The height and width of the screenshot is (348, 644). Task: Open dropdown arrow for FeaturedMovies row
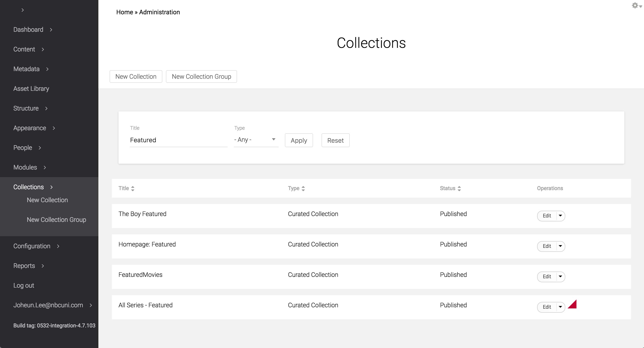[560, 276]
